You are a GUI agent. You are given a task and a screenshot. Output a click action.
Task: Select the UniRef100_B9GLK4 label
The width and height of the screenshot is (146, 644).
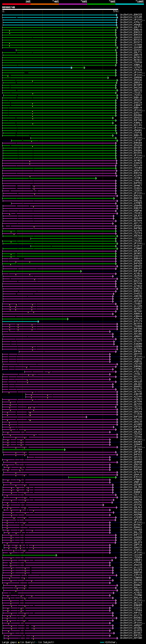click(131, 597)
